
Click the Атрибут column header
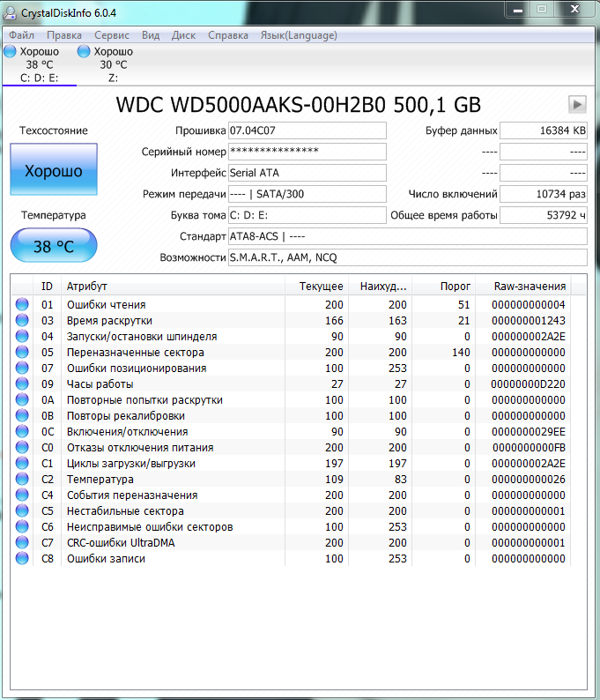point(173,287)
